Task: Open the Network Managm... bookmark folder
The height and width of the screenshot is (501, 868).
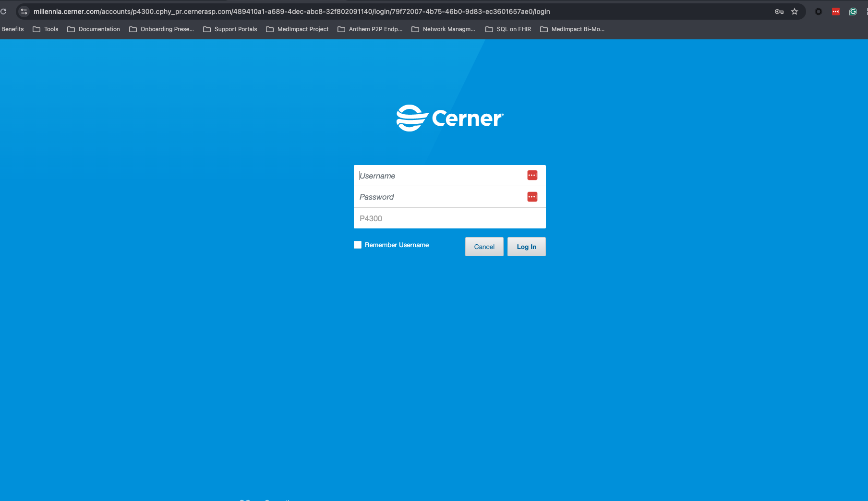Action: click(x=443, y=29)
